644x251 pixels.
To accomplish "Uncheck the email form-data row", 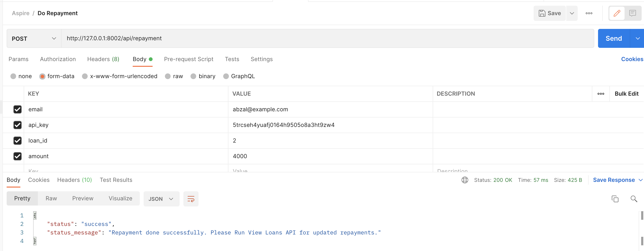I will tap(18, 109).
